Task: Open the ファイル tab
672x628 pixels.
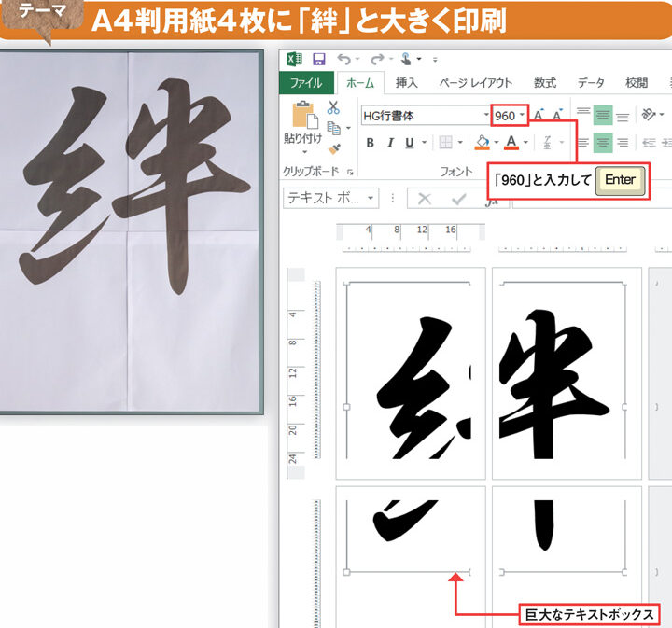Action: [306, 83]
